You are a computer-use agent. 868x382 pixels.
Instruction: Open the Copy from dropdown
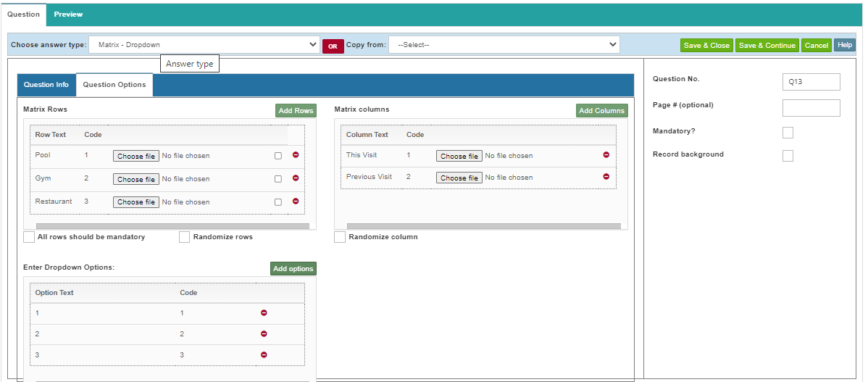click(x=504, y=45)
